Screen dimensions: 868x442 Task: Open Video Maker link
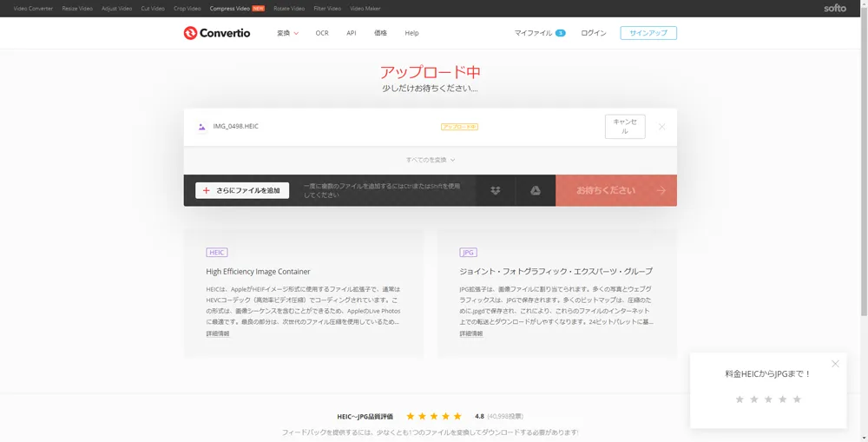[365, 9]
